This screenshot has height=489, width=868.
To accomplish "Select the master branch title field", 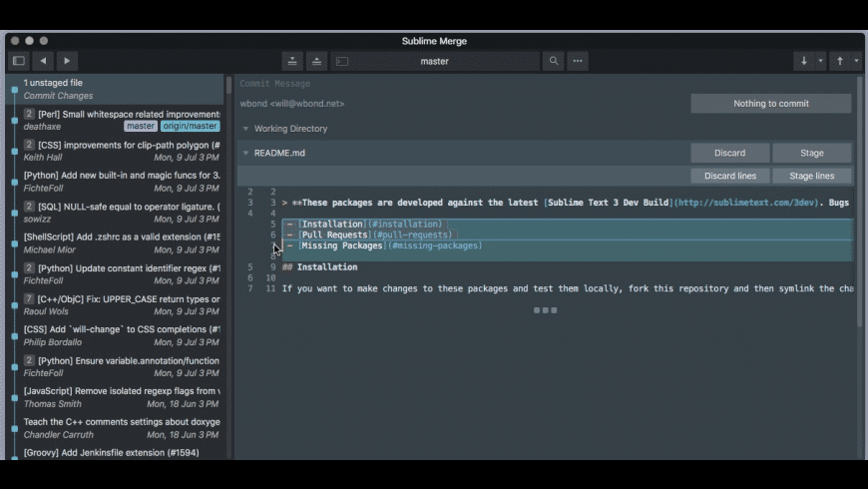I will 435,61.
